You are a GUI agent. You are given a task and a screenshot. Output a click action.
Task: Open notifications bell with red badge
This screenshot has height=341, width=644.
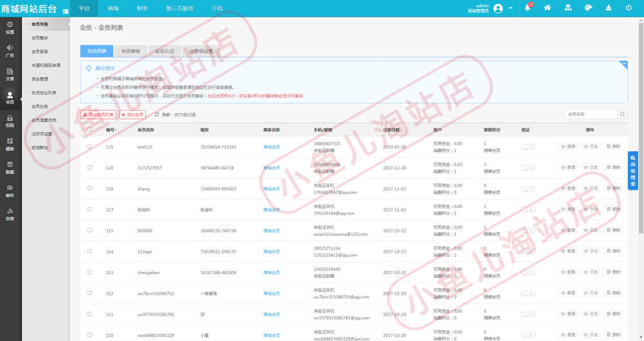tap(528, 7)
